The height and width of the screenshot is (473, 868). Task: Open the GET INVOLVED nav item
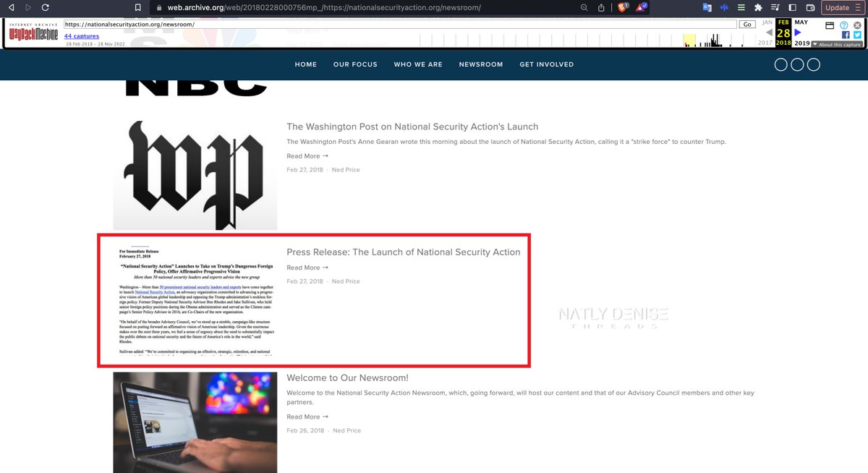tap(547, 64)
